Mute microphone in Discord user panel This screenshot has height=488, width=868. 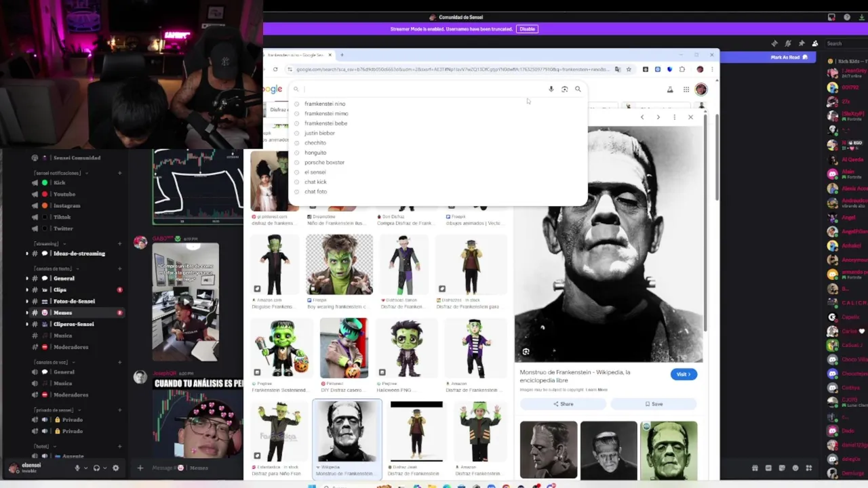point(77,468)
